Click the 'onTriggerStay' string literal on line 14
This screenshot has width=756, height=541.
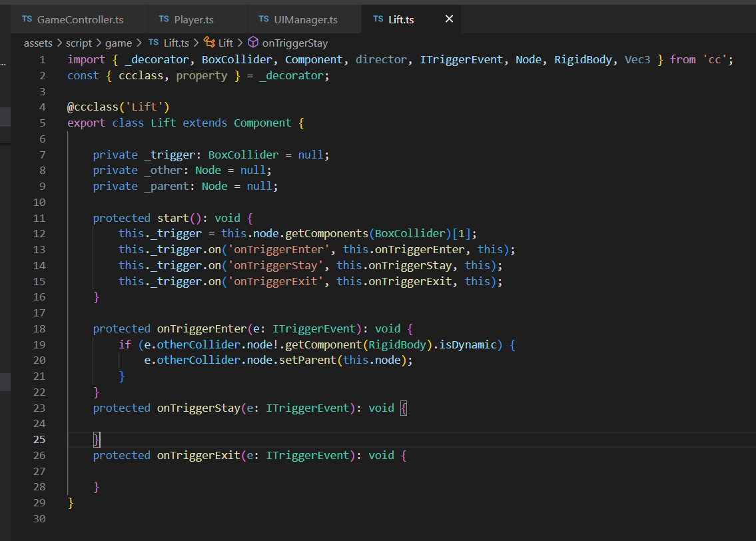(275, 265)
